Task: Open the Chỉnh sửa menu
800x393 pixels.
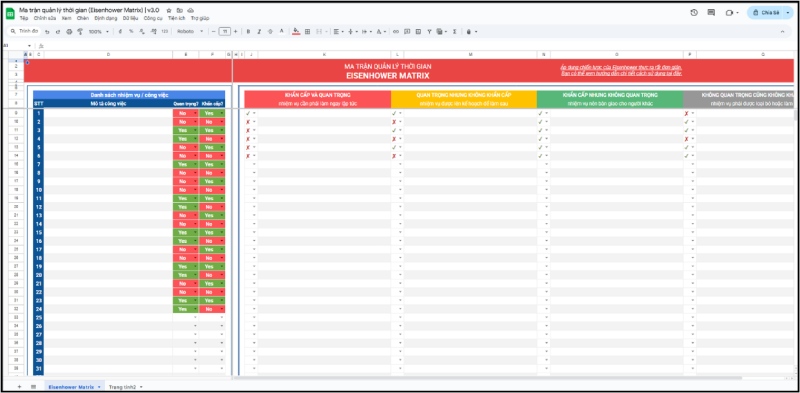Action: [44, 18]
